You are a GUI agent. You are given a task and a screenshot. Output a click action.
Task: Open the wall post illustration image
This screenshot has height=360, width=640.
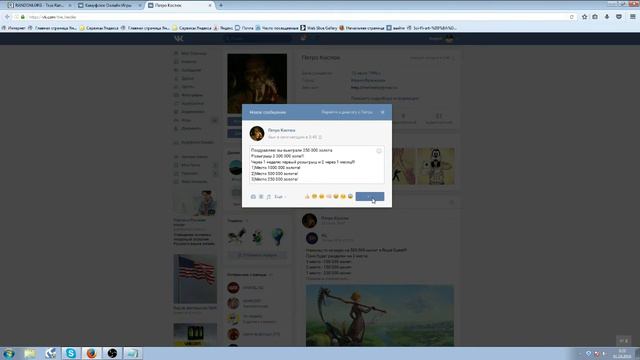click(x=380, y=316)
